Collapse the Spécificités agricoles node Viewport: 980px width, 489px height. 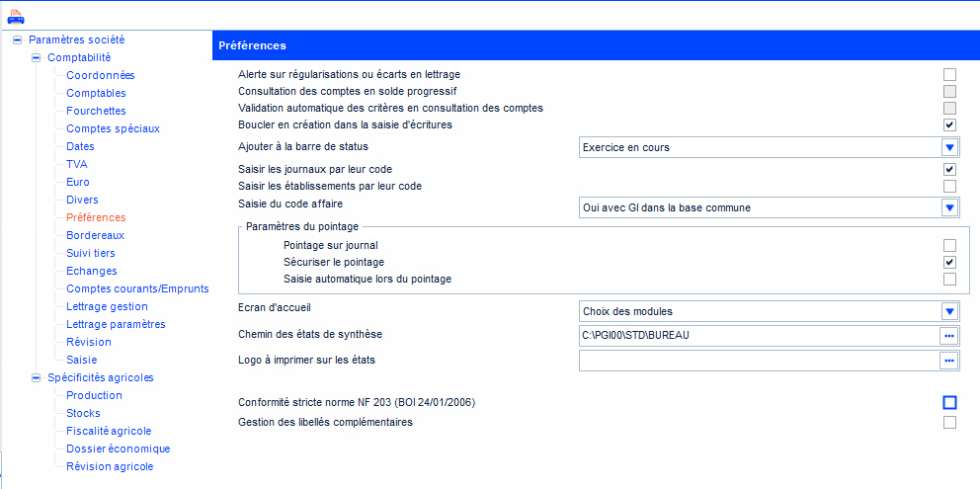(x=36, y=377)
